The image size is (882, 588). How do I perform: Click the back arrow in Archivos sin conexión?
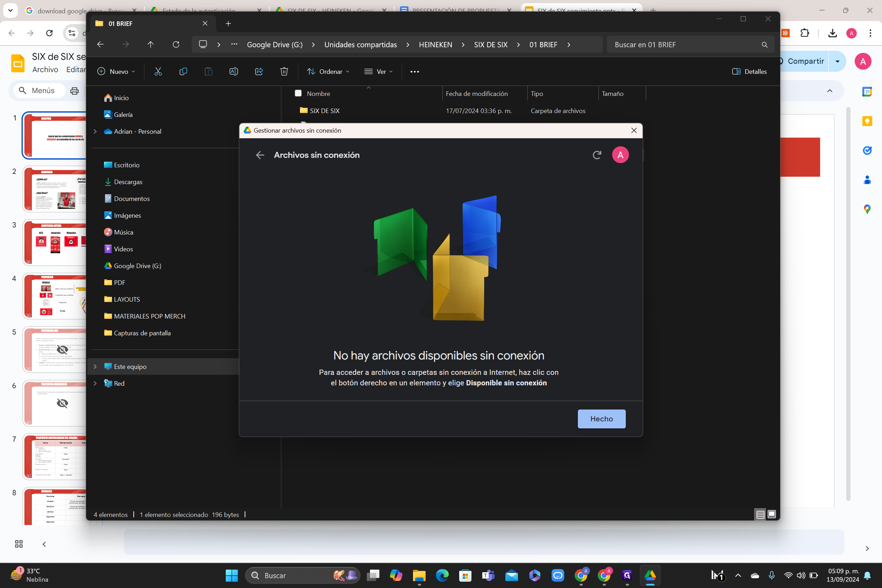tap(260, 155)
